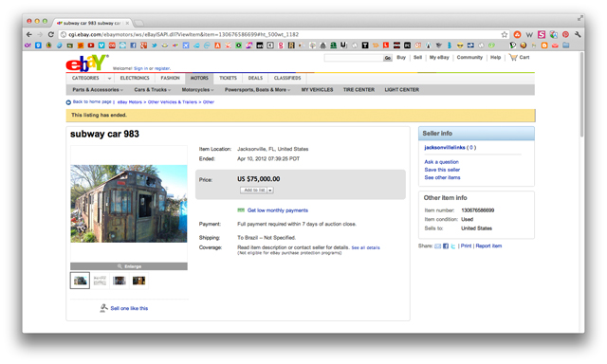Click the Sign in link
The height and width of the screenshot is (364, 607).
(x=141, y=68)
